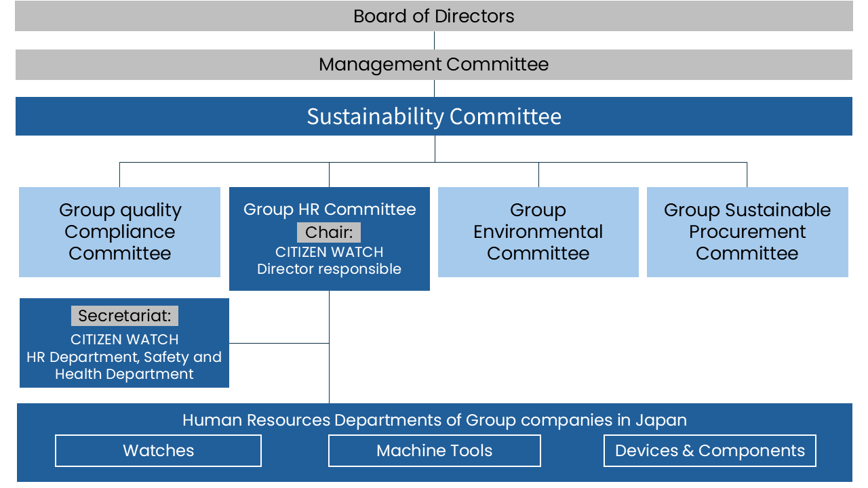Open the Group Environmental Committee box
This screenshot has height=488, width=868.
[x=538, y=232]
